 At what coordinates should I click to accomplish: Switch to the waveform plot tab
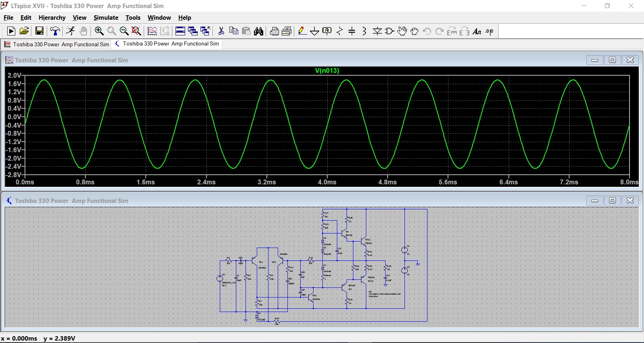[x=57, y=44]
